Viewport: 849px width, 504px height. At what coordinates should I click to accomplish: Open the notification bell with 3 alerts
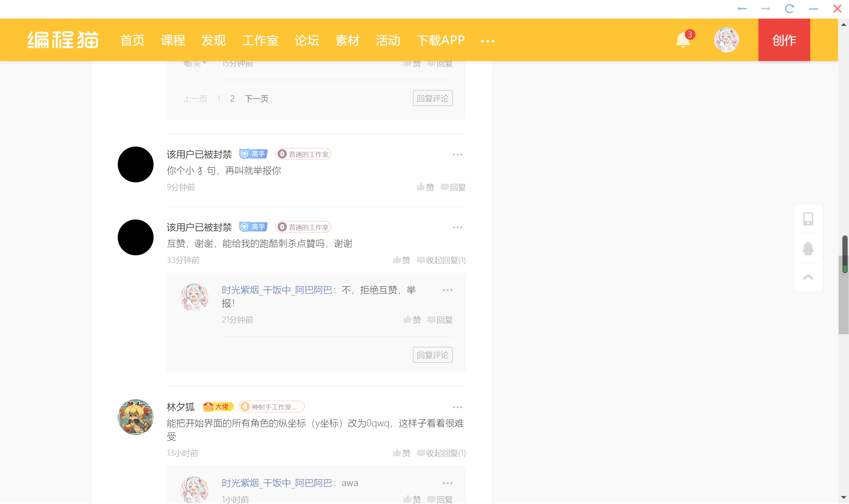(685, 39)
